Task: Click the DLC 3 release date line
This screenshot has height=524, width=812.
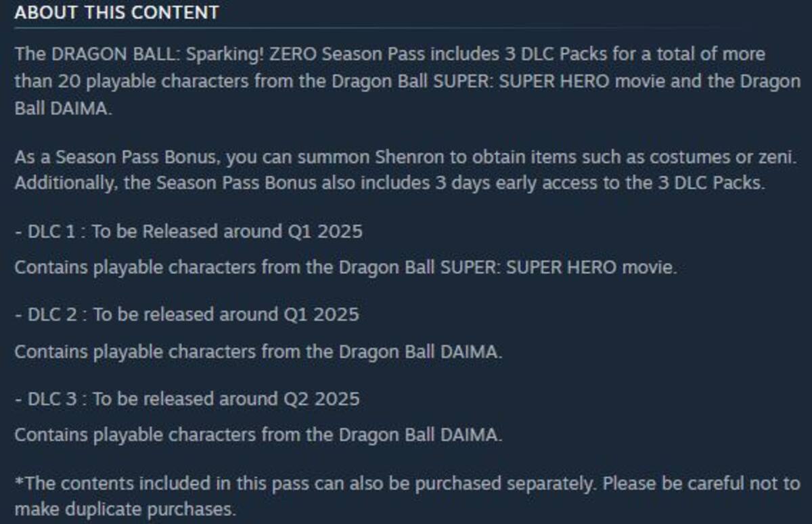Action: [187, 399]
